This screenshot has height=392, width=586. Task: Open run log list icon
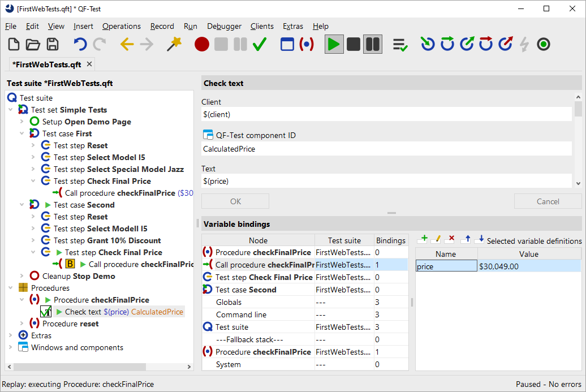(x=400, y=45)
